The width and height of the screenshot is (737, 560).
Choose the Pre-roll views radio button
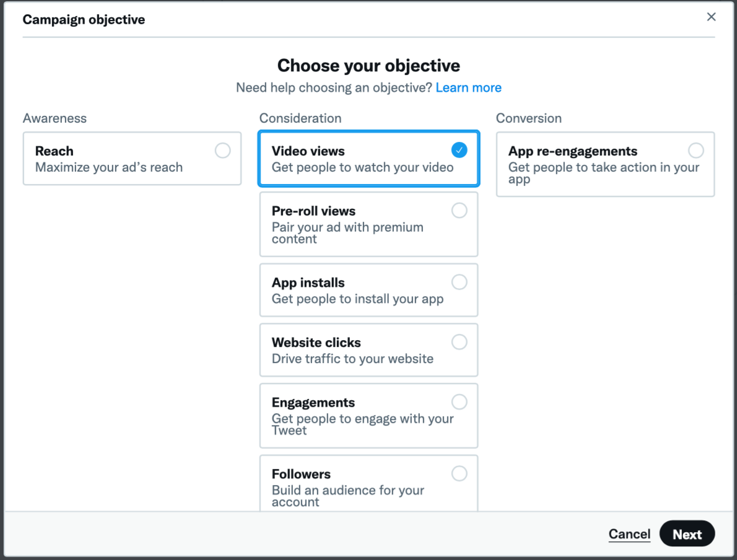click(x=460, y=211)
